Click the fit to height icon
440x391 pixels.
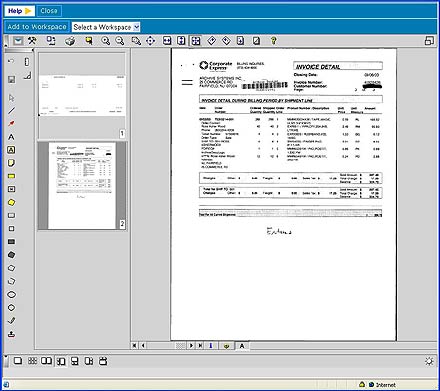click(x=181, y=41)
